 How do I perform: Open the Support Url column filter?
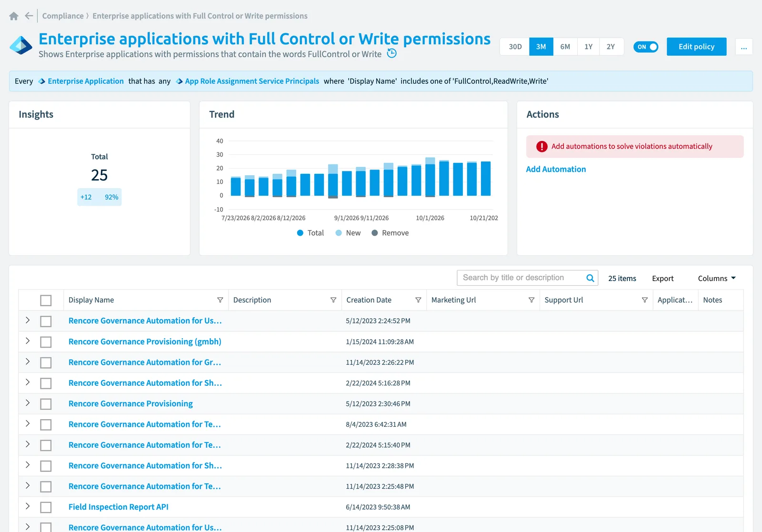pos(645,300)
